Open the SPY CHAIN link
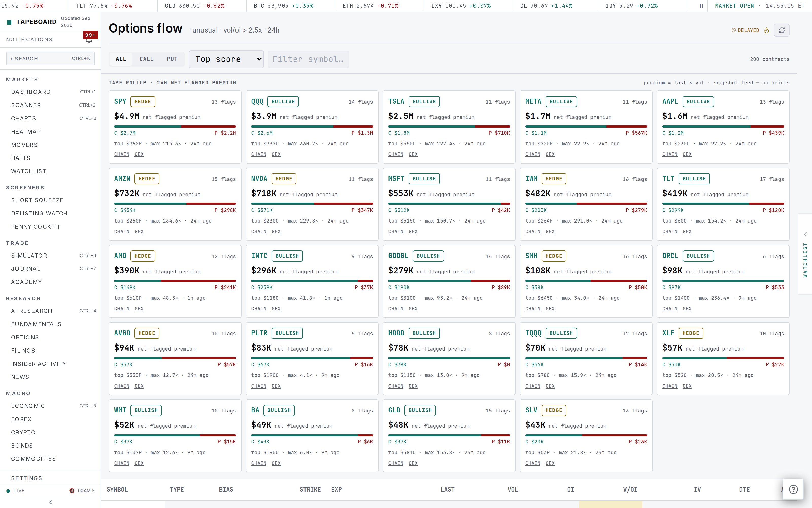The height and width of the screenshot is (508, 812). pyautogui.click(x=122, y=154)
